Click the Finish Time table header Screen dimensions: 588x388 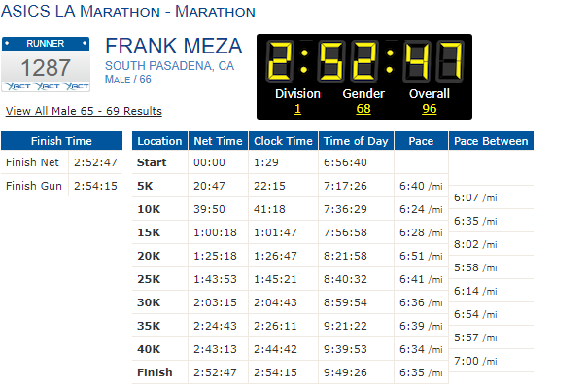[61, 141]
